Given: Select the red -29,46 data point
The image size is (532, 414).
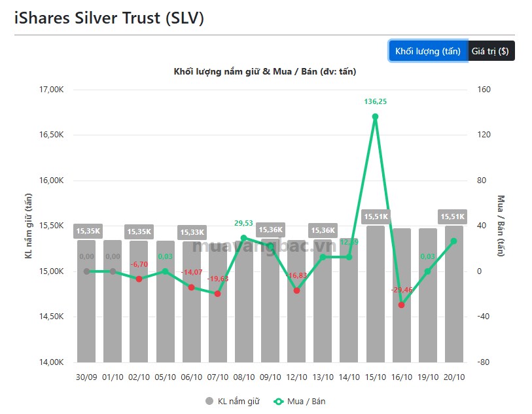Looking at the screenshot, I should pos(401,305).
